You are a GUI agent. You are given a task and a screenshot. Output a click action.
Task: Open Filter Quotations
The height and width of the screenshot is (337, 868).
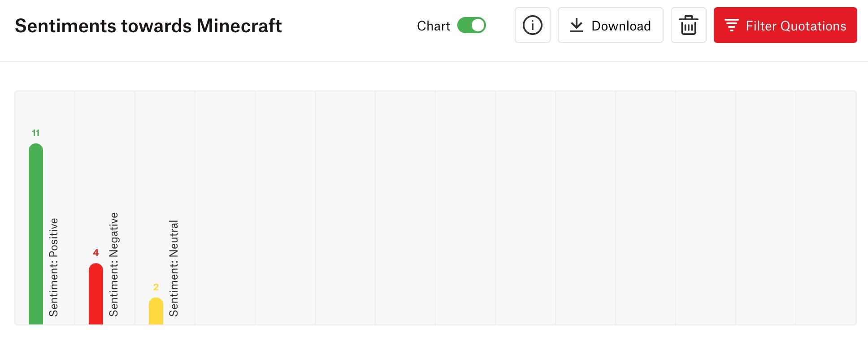point(785,25)
